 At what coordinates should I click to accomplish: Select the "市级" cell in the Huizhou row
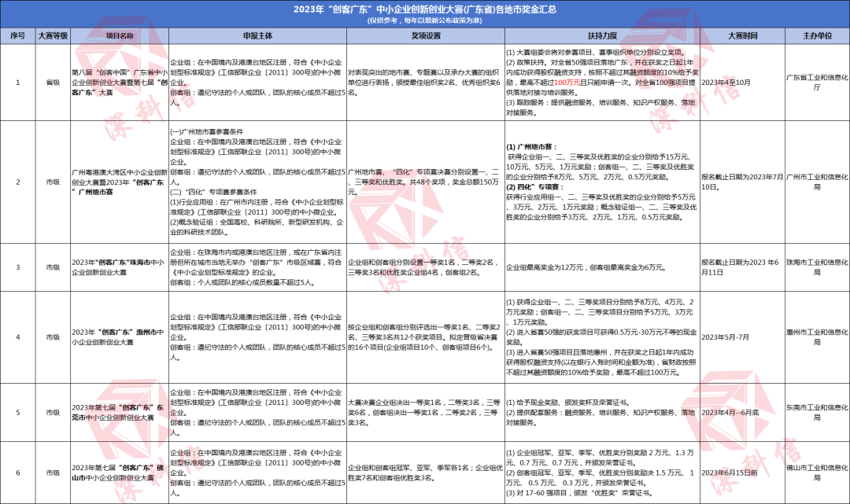point(53,337)
